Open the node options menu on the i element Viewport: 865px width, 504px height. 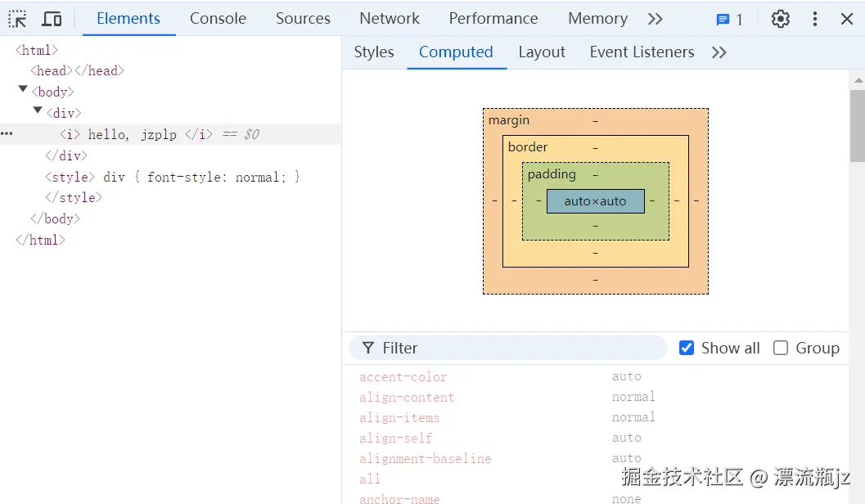pos(8,134)
